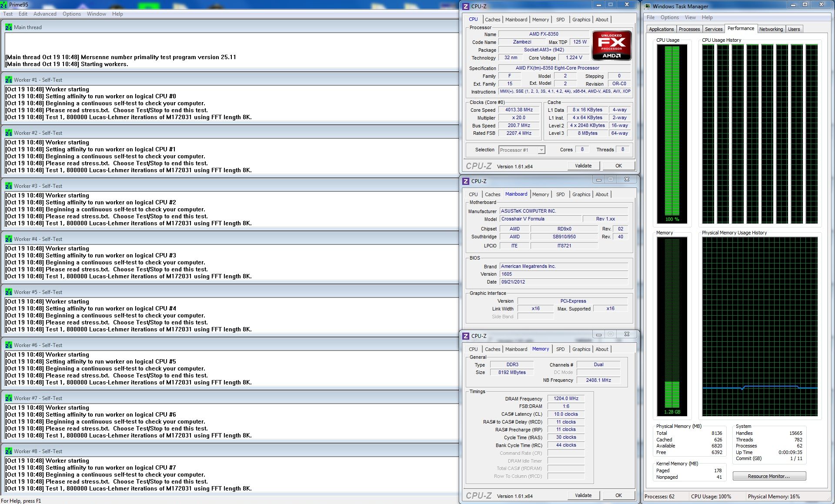
Task: Click the Worker #5 Self-Test window icon
Action: click(x=8, y=292)
